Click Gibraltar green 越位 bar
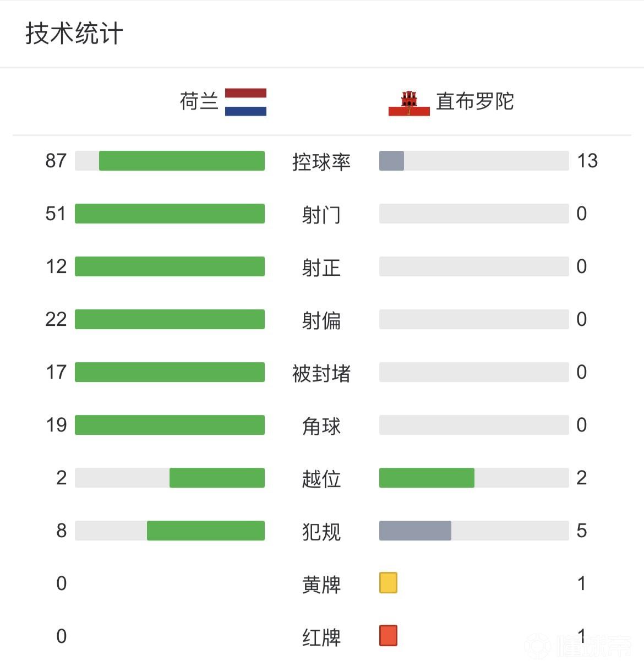The width and height of the screenshot is (644, 666). tap(427, 478)
